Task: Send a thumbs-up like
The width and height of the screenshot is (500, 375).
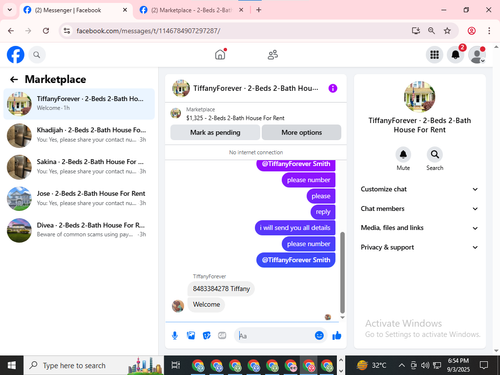Action: 337,336
